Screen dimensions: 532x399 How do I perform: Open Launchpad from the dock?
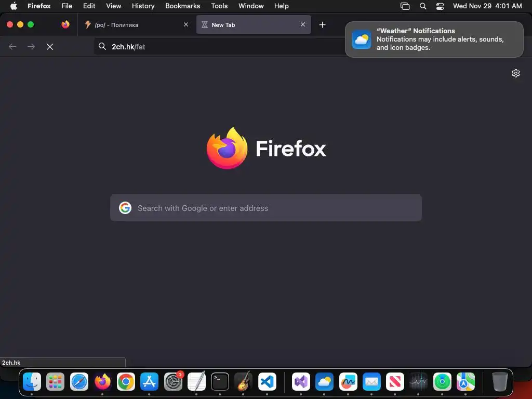(x=55, y=382)
